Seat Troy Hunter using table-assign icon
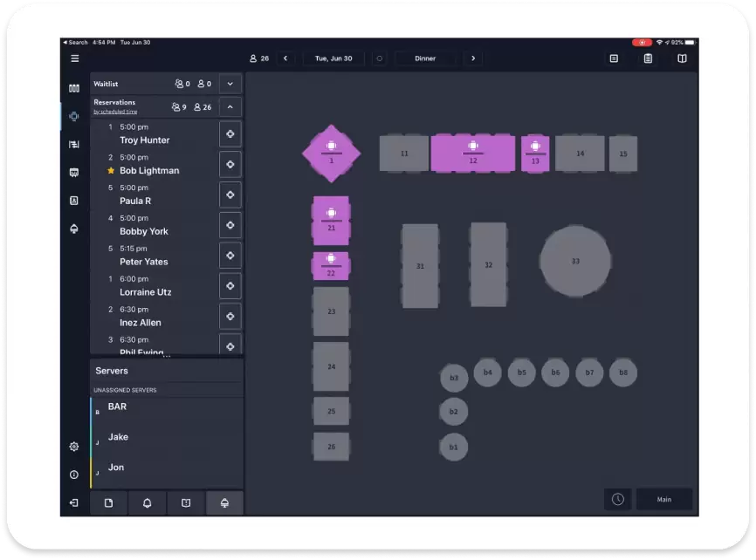756x560 pixels. [230, 133]
